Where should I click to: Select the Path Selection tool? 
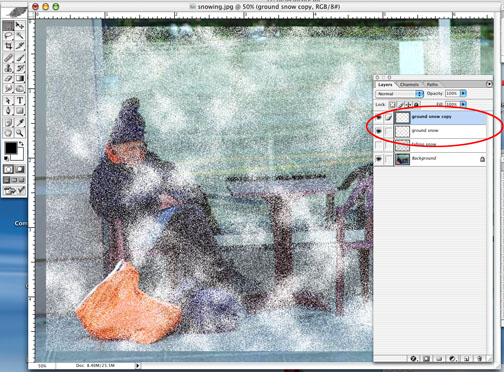8,100
